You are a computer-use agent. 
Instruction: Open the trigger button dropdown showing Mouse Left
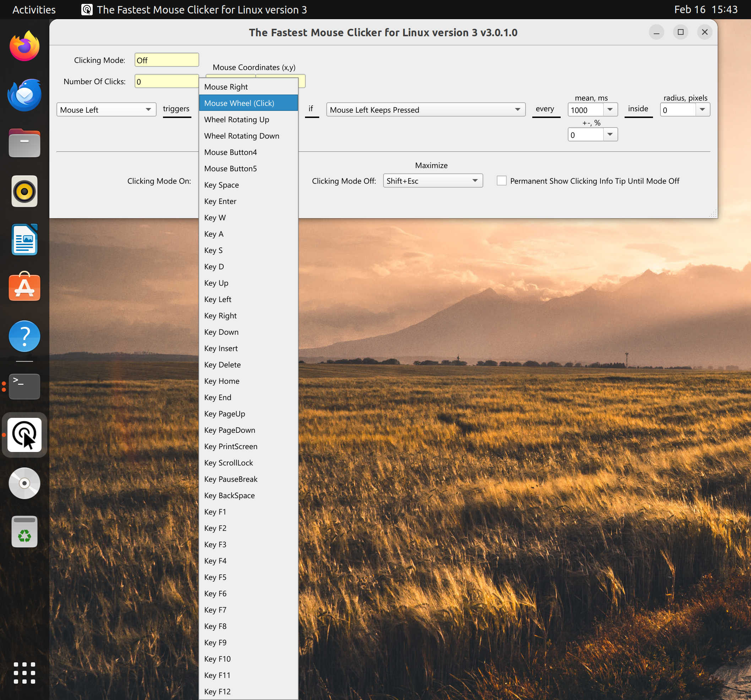pyautogui.click(x=106, y=109)
